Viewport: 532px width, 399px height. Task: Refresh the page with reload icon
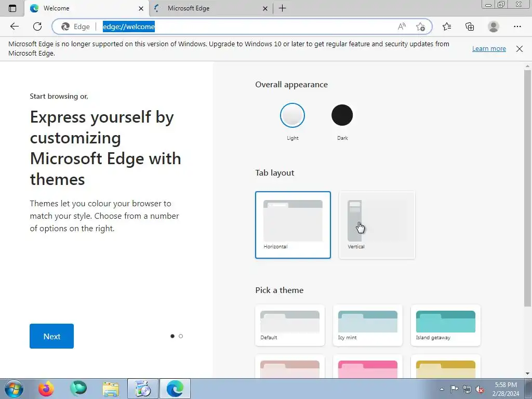tap(37, 26)
